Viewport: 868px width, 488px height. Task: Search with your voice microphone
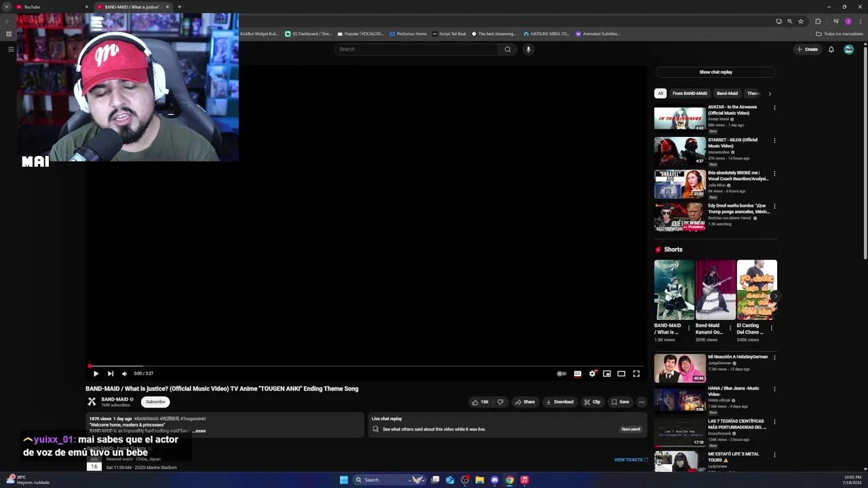tap(528, 49)
